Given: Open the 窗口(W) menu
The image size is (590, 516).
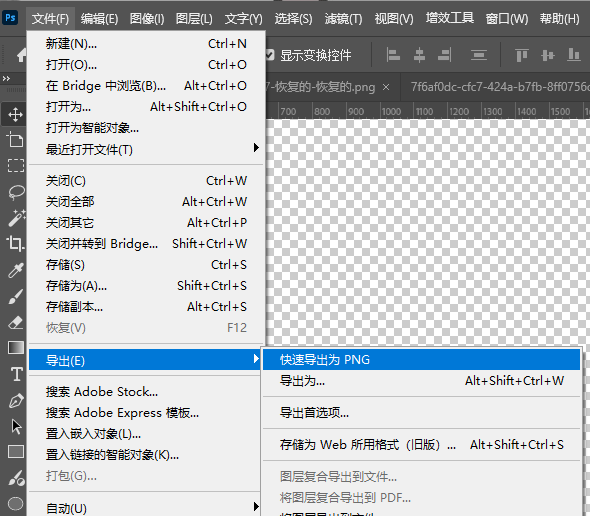Looking at the screenshot, I should click(x=506, y=18).
